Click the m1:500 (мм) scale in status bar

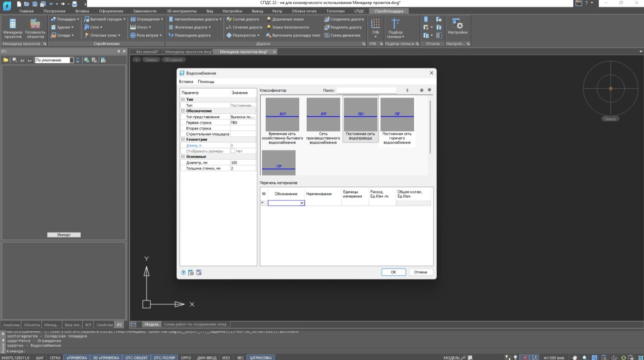(x=554, y=358)
